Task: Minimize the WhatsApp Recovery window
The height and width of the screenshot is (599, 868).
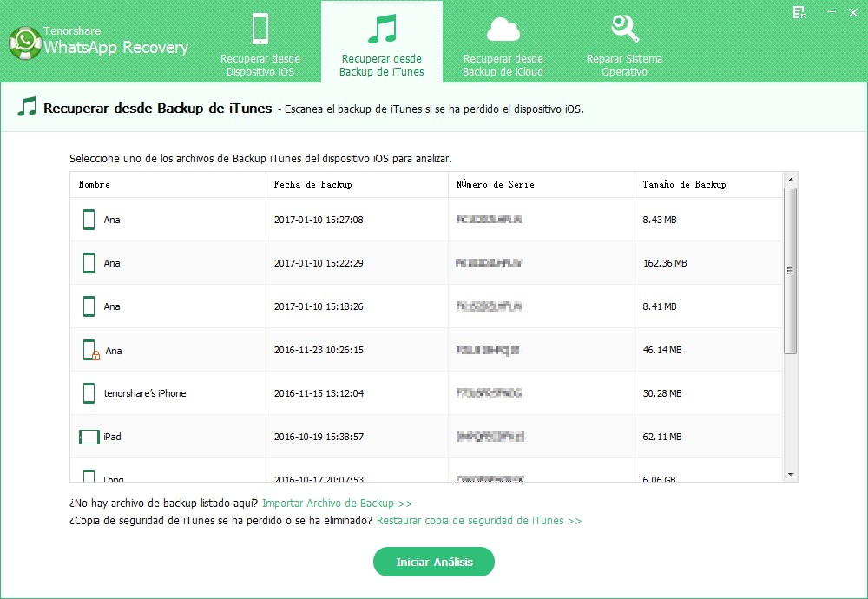Action: click(832, 12)
